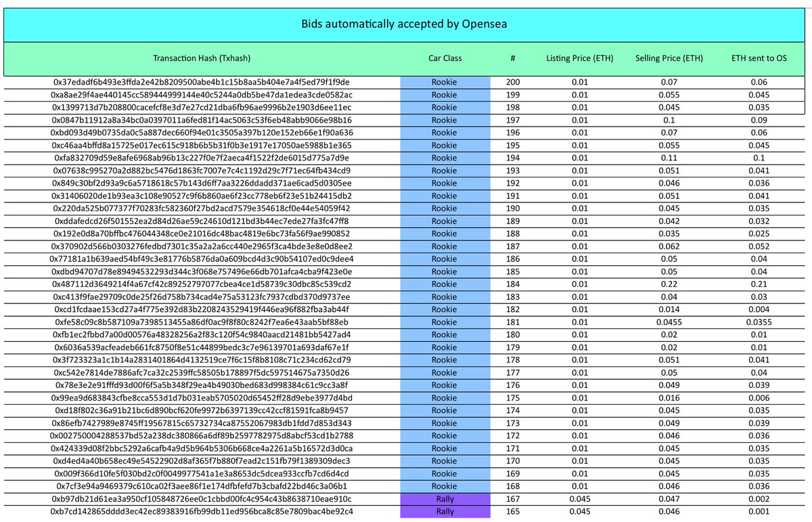Viewport: 812px width, 522px height.
Task: Click Listing Price 0.045 in row 167
Action: tap(579, 498)
